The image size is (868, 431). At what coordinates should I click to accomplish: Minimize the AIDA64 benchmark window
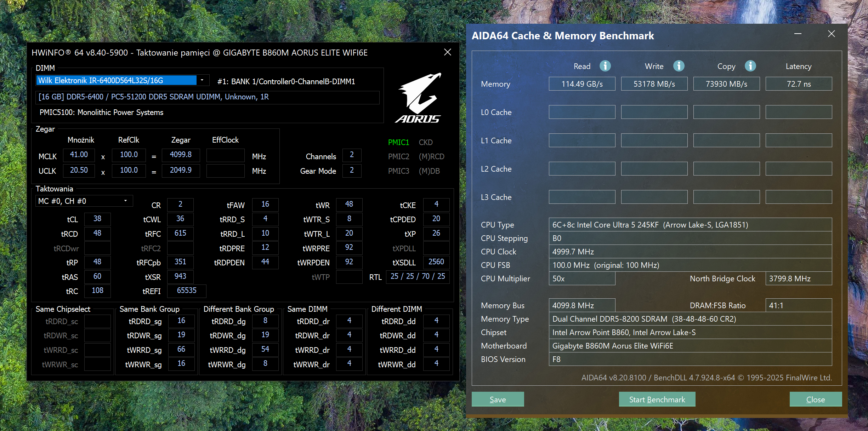click(798, 34)
